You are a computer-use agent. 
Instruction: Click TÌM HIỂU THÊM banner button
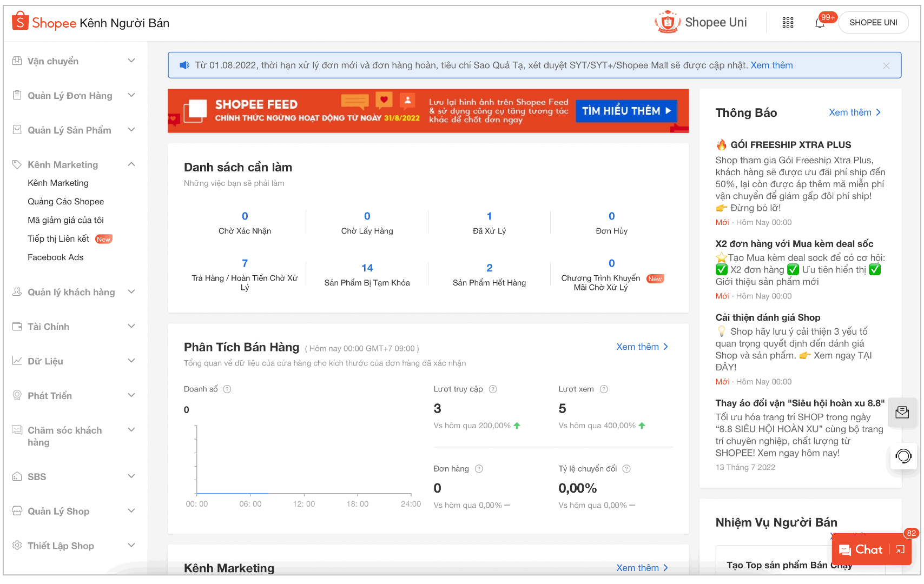pos(626,111)
